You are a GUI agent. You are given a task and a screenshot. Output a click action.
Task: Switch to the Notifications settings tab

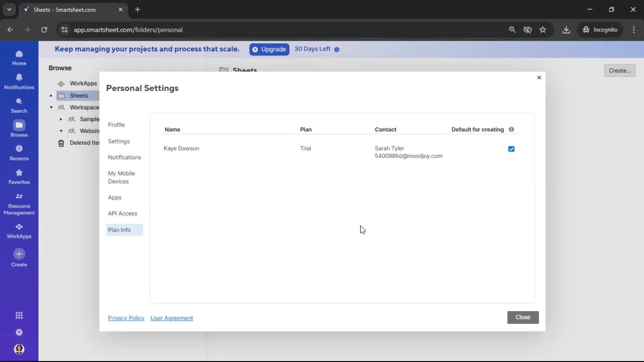click(124, 157)
